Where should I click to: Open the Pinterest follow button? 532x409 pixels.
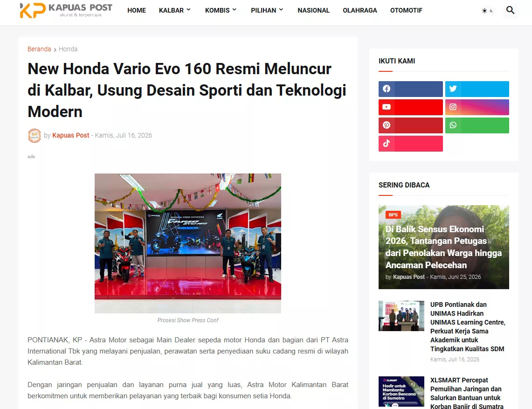410,125
